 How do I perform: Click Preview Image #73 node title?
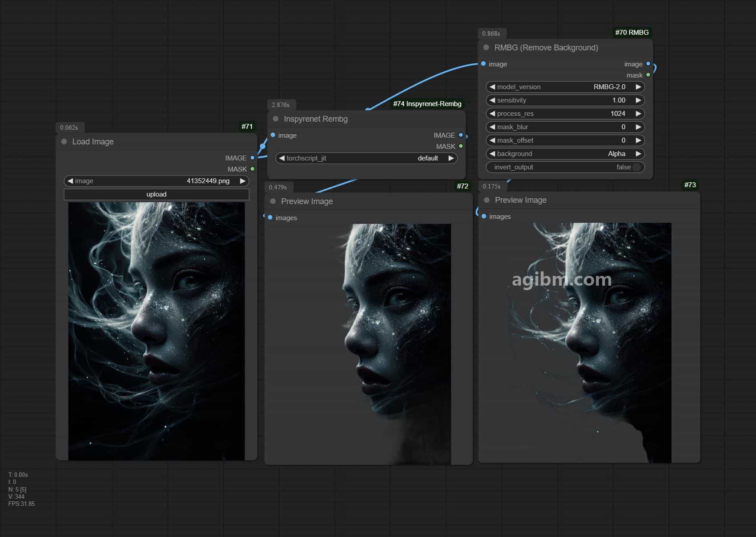click(x=520, y=200)
